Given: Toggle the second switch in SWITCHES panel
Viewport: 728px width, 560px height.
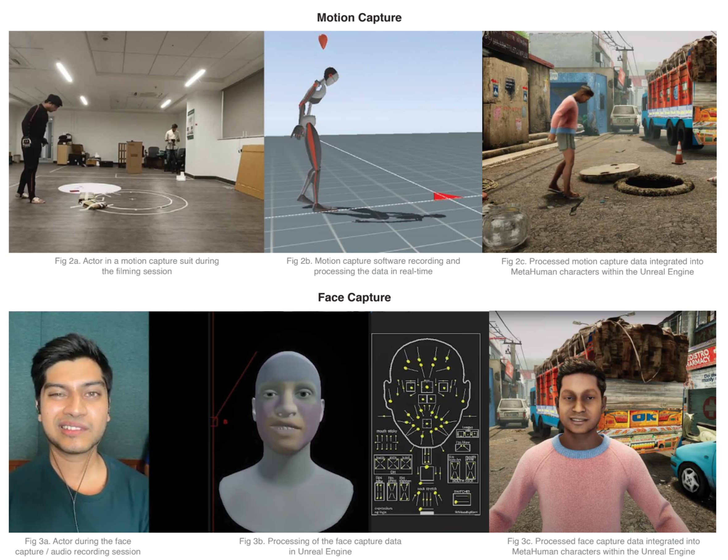Looking at the screenshot, I should [x=462, y=501].
